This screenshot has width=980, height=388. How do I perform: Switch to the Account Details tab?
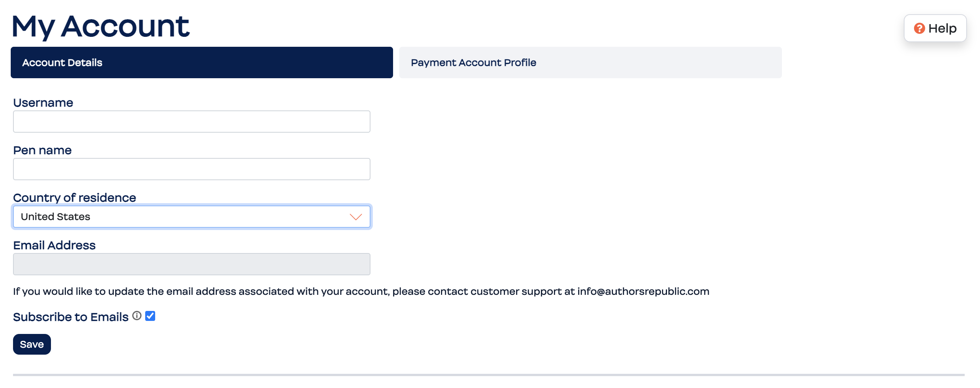click(202, 62)
